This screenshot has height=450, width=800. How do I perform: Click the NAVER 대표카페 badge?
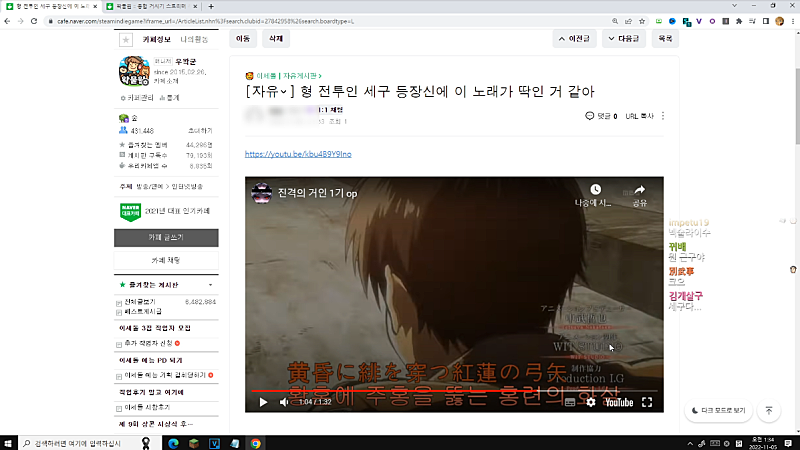point(130,211)
